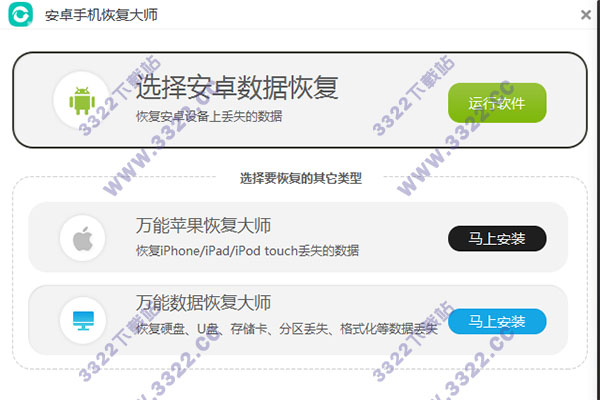Click the green Android robot icon
Viewport: 600px width, 400px height.
click(x=82, y=101)
